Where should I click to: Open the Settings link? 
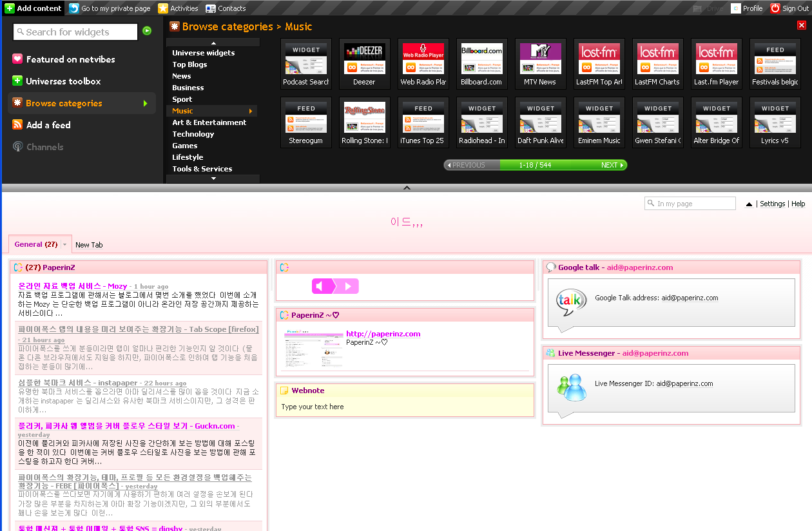772,204
